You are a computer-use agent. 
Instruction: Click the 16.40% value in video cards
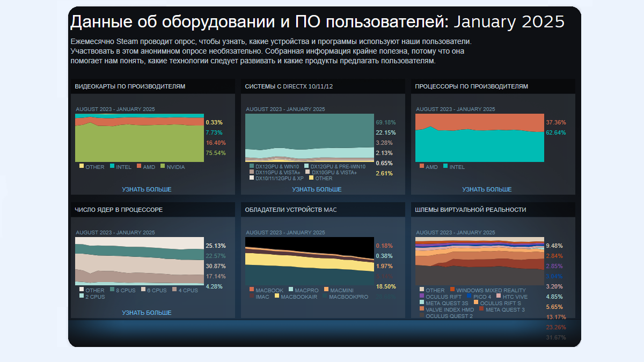216,143
